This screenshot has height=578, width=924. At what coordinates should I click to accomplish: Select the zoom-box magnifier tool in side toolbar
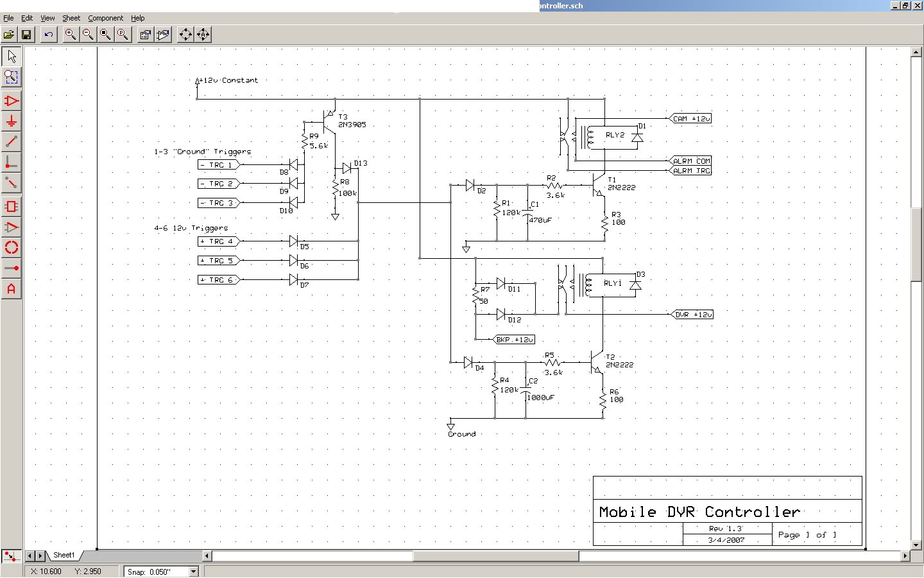(11, 77)
